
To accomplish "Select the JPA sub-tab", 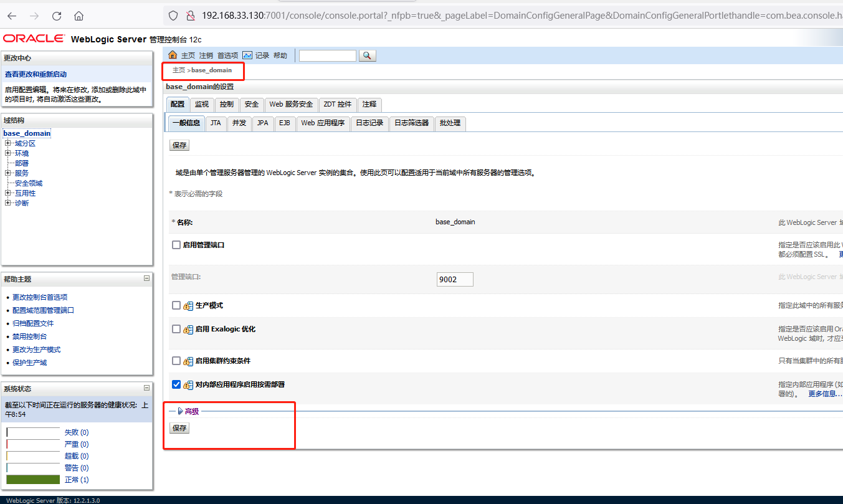I will coord(263,123).
